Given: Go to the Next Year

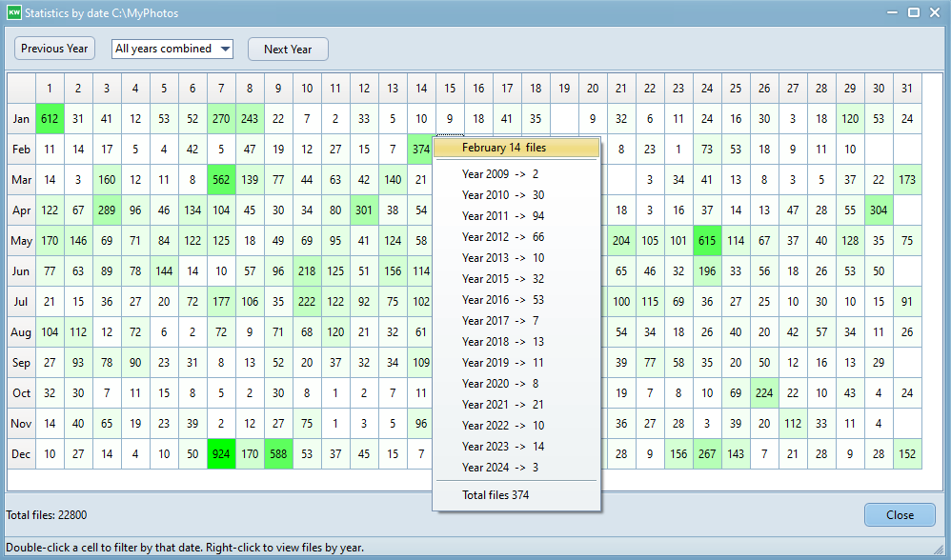Looking at the screenshot, I should [288, 50].
